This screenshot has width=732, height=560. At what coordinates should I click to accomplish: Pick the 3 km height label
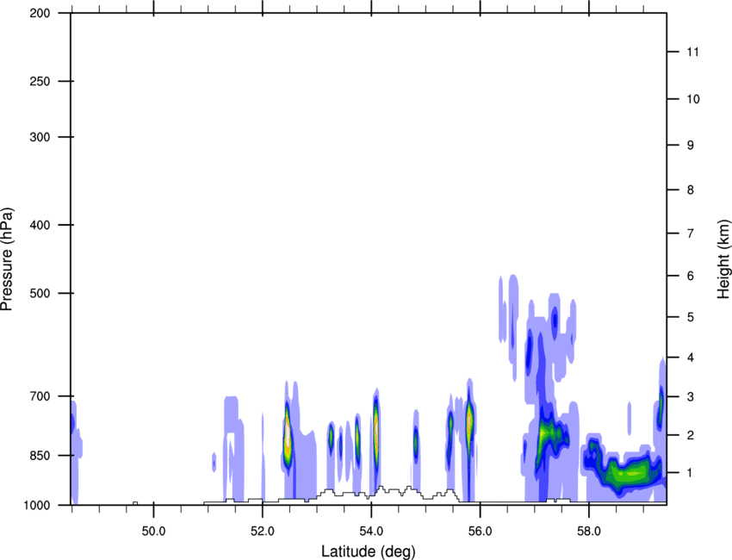pos(691,396)
